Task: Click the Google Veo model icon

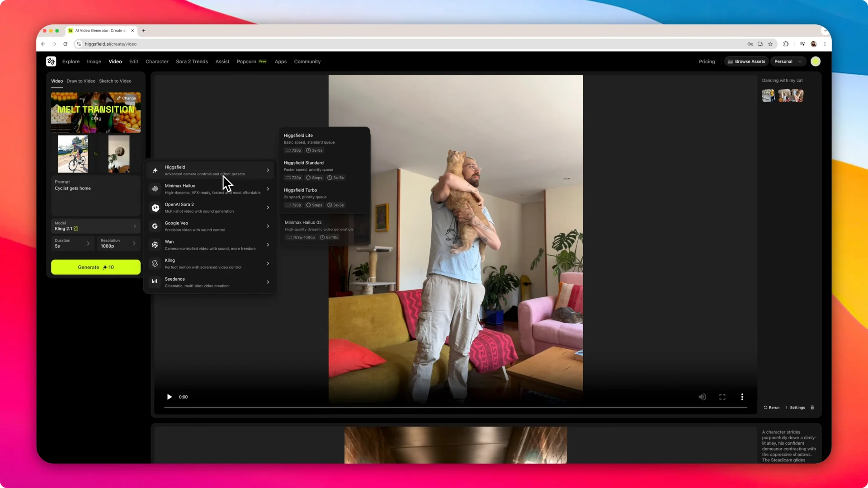Action: point(155,226)
